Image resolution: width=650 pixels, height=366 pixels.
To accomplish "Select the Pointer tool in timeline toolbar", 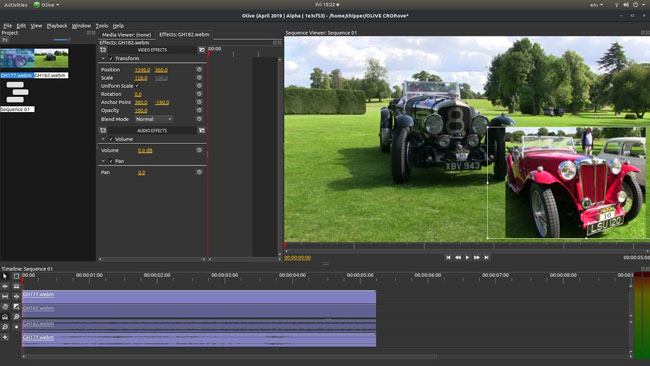I will (5, 276).
